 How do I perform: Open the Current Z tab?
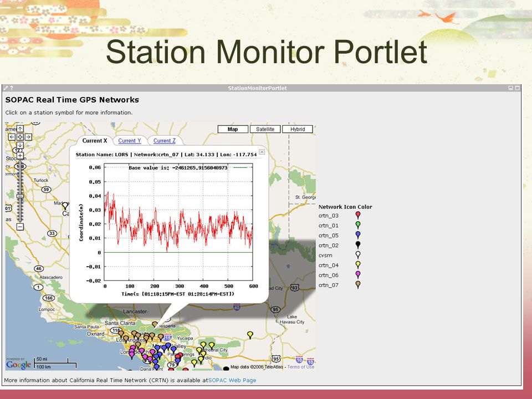165,141
